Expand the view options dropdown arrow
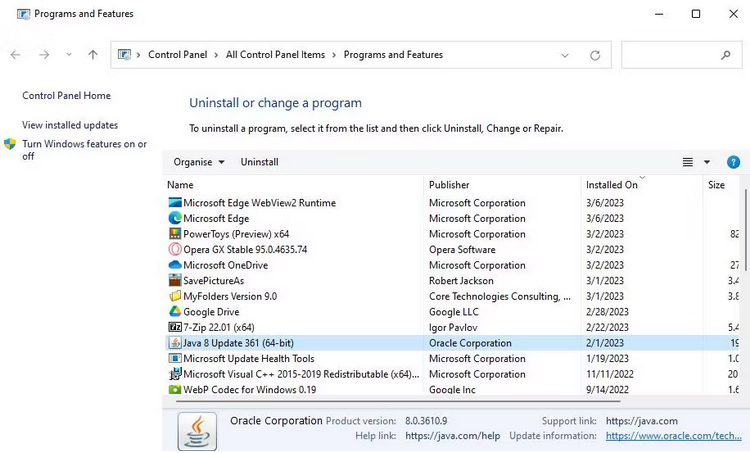The height and width of the screenshot is (453, 750). 706,162
